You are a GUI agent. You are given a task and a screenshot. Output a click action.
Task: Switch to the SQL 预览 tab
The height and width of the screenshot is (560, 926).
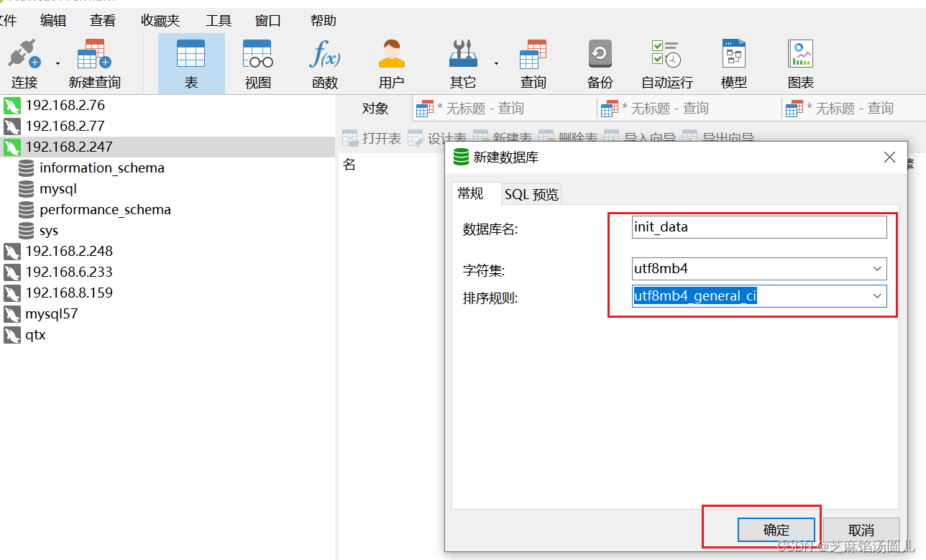click(531, 194)
